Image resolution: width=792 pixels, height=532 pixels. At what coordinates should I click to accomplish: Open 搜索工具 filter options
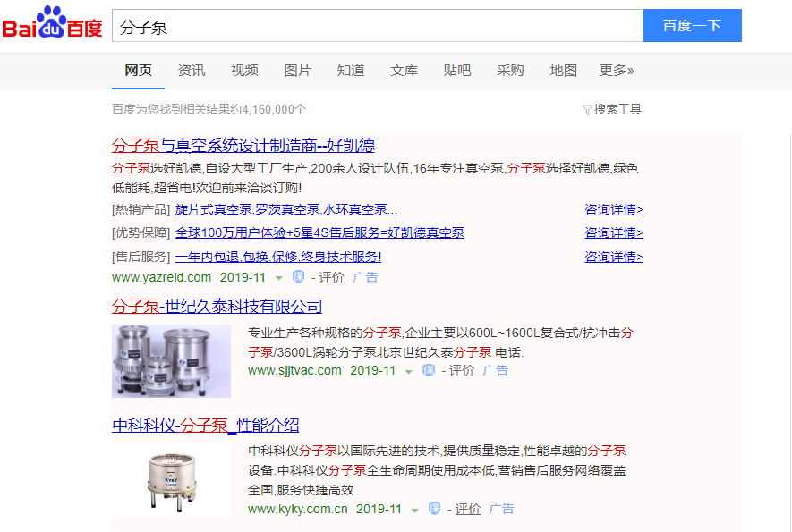(x=617, y=109)
